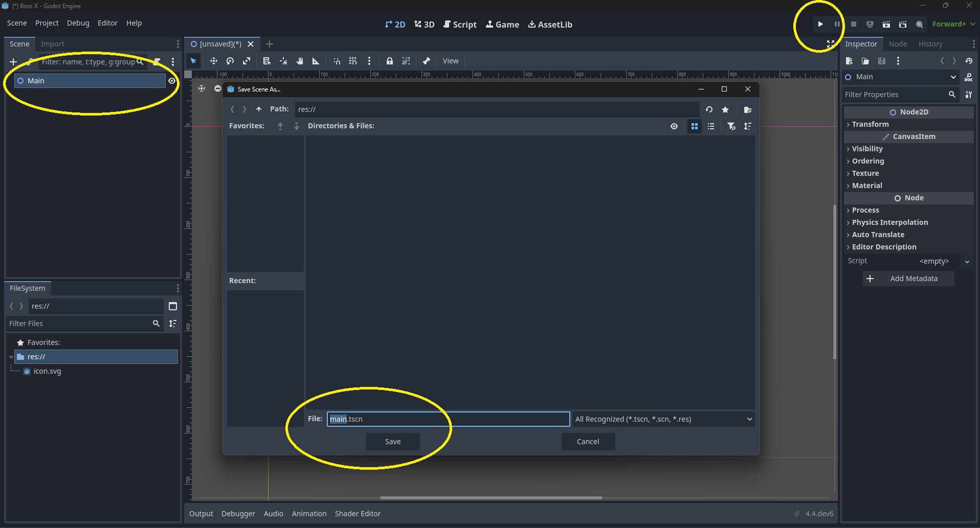980x528 pixels.
Task: Select the Rotate Mode tool
Action: [x=230, y=61]
